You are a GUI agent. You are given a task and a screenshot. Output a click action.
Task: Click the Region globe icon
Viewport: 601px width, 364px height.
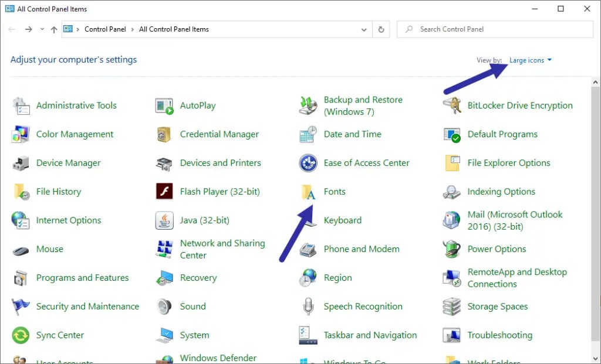coord(308,278)
